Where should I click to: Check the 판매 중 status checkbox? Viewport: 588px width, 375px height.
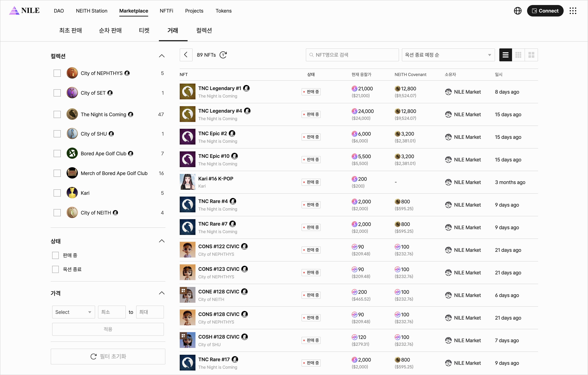coord(55,255)
